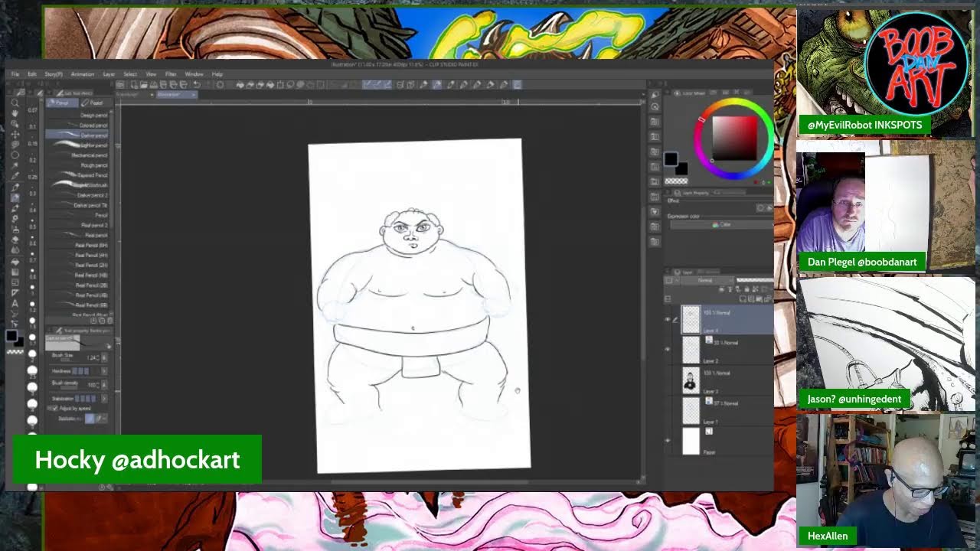Expand the Hardness setting options
980x551 pixels.
(104, 371)
